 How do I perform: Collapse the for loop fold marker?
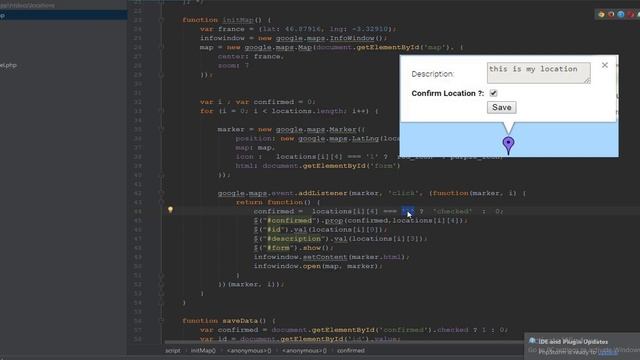pyautogui.click(x=162, y=111)
